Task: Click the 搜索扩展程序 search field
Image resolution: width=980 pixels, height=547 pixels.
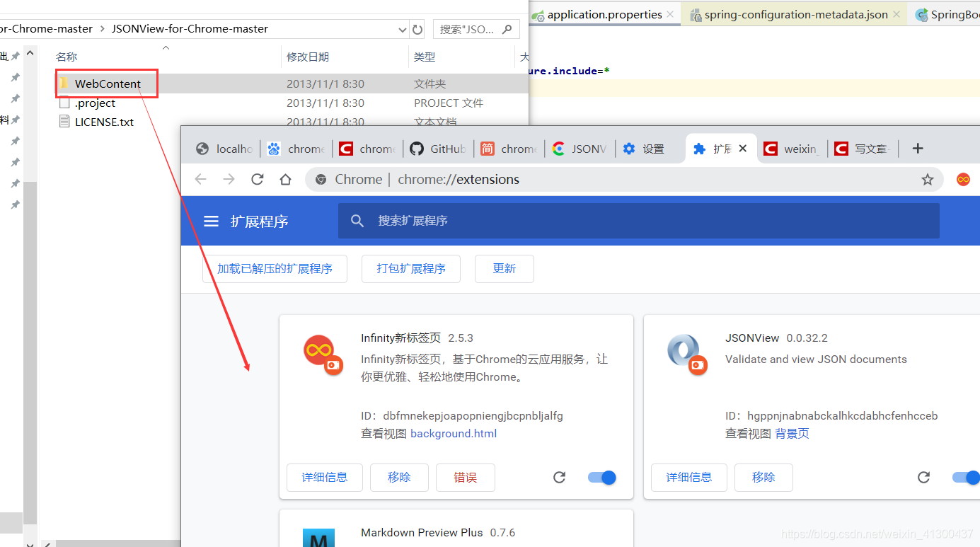Action: (638, 221)
